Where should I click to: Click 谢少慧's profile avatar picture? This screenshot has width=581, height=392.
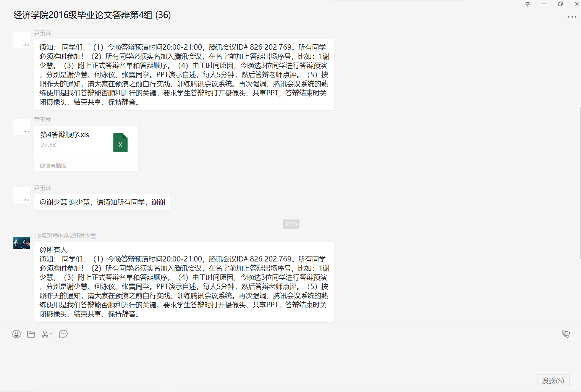pyautogui.click(x=21, y=243)
